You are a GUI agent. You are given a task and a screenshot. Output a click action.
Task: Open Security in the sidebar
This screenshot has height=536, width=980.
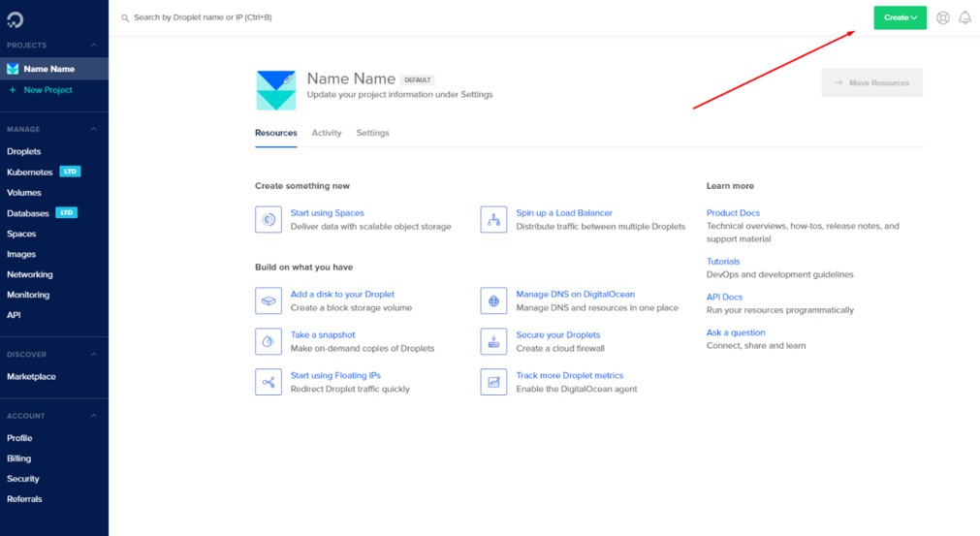23,479
